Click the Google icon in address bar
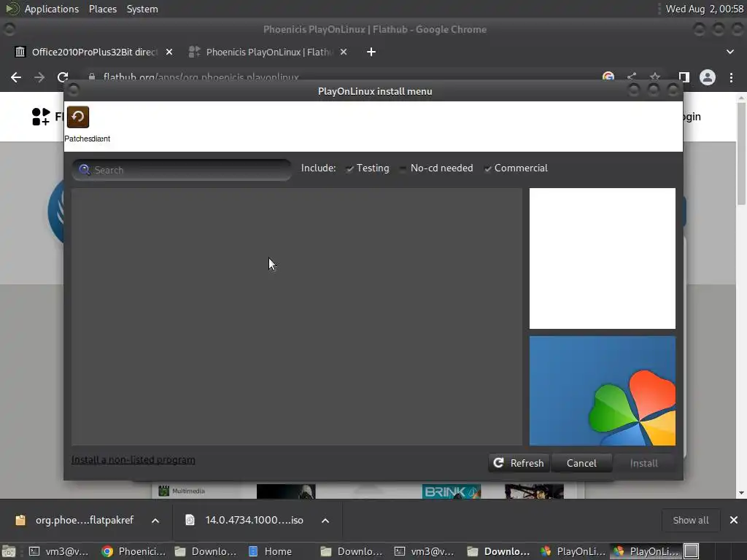Viewport: 747px width, 560px height. (608, 77)
